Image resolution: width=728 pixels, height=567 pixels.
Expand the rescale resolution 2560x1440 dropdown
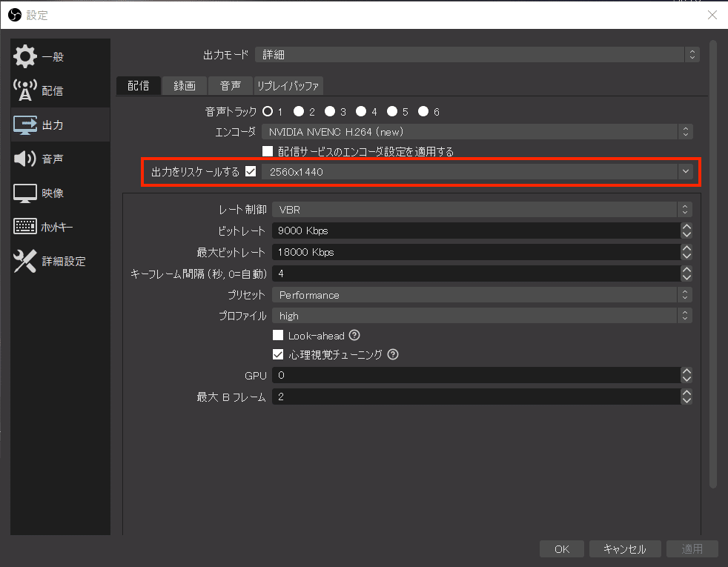(685, 172)
